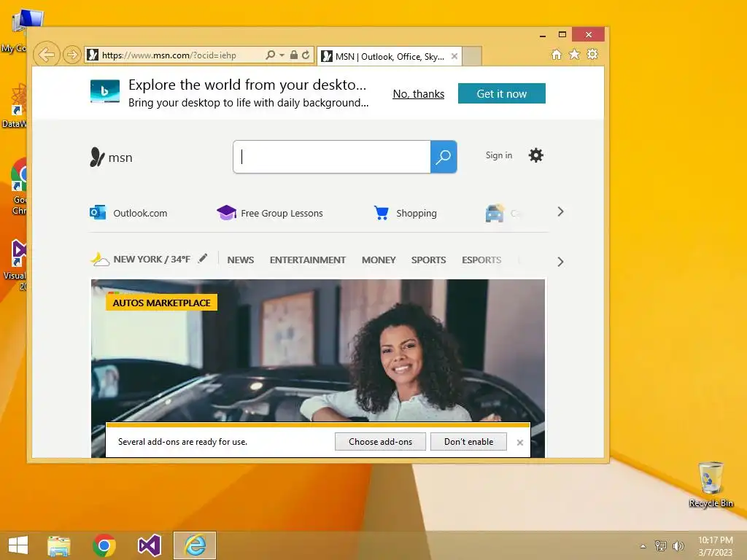Close the MSN browser tab
747x560 pixels.
click(454, 56)
